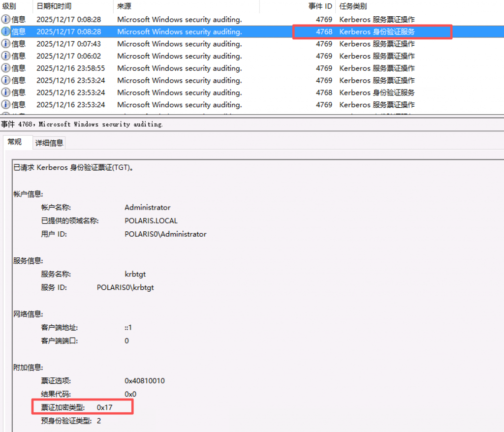Select the Kerberos 身份验证服务 entry at 23:53:24
The image size is (504, 432).
[377, 93]
